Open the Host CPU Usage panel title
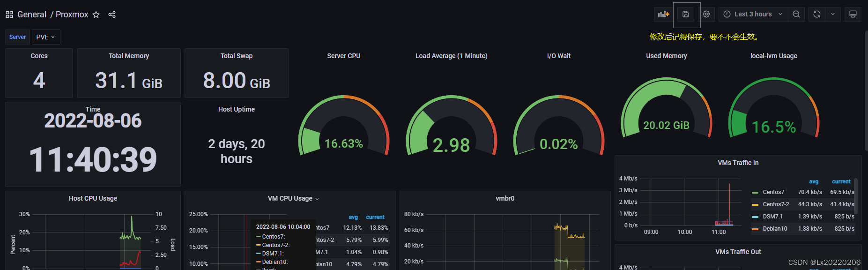This screenshot has width=868, height=270. (93, 198)
